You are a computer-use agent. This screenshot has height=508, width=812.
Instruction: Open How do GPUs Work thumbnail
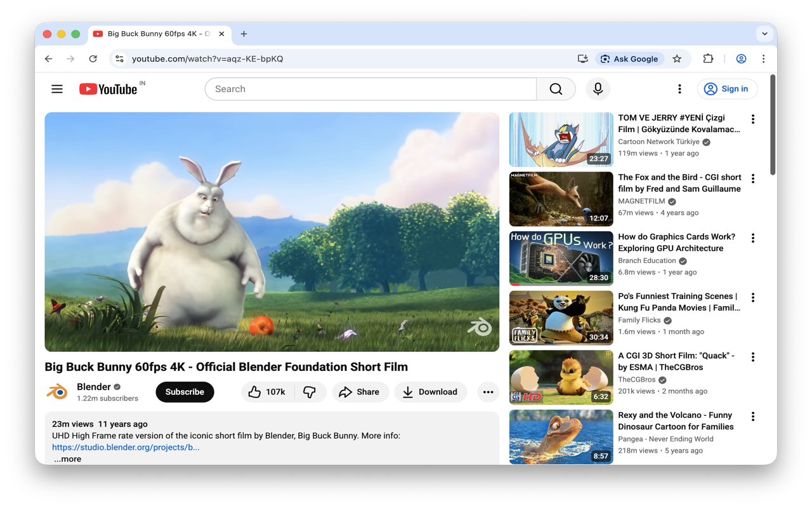(561, 258)
